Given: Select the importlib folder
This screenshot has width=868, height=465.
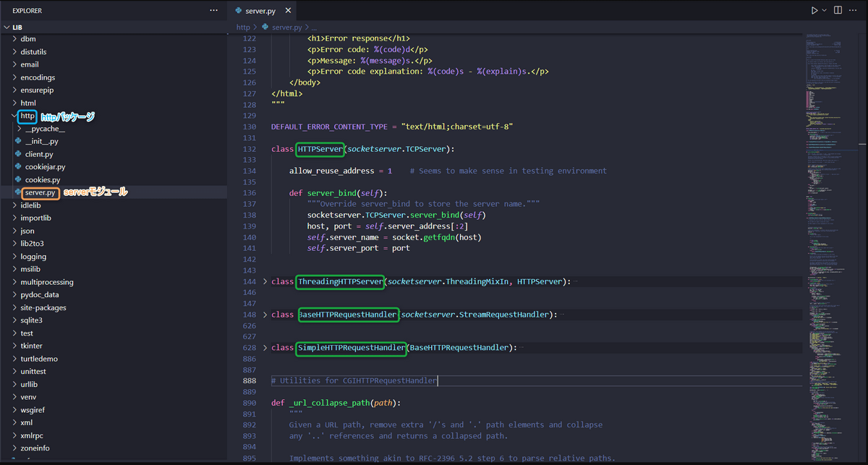Looking at the screenshot, I should tap(36, 218).
